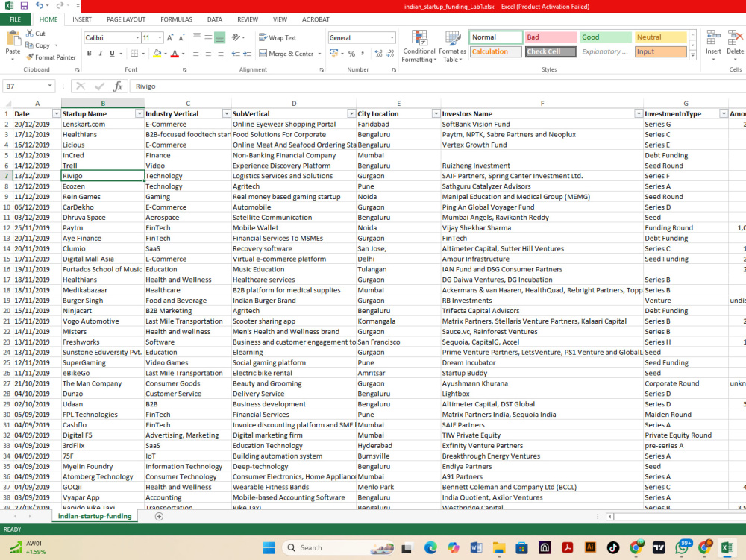This screenshot has height=560, width=746.
Task: Open the Startup Name column filter dropdown
Action: coord(140,113)
